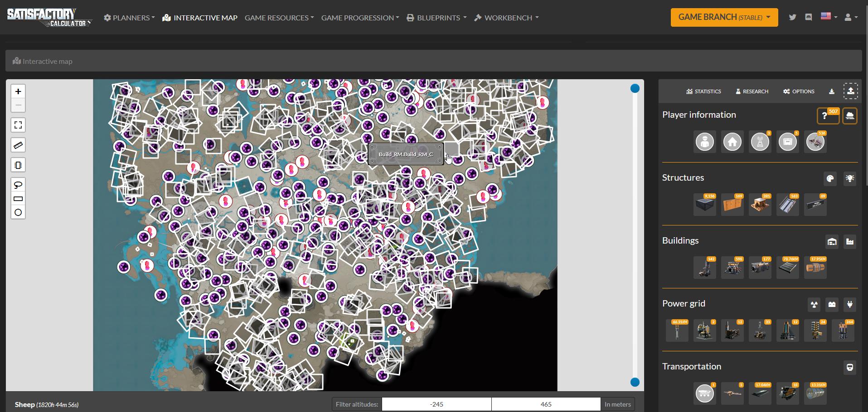Enter fullscreen map view
This screenshot has height=412, width=868.
(x=18, y=125)
